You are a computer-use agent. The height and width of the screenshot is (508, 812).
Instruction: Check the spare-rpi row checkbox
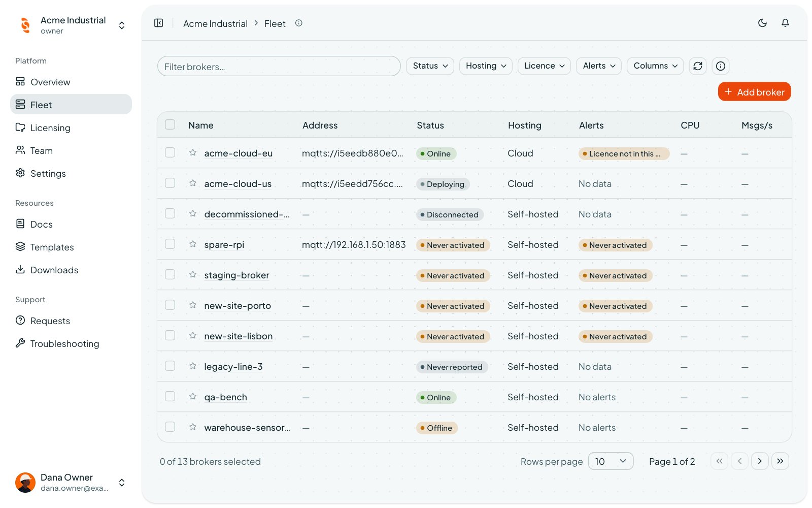point(170,244)
